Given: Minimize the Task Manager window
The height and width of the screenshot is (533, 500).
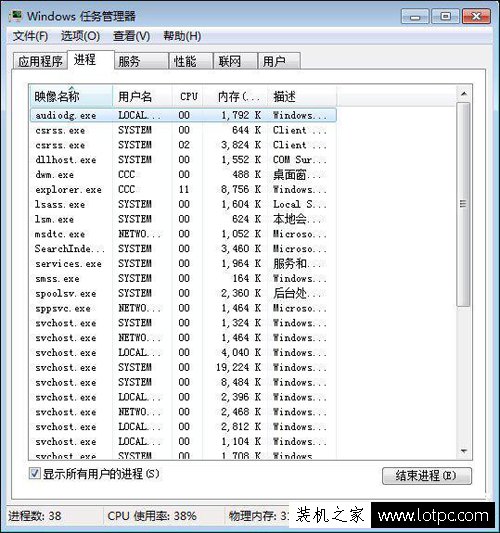Looking at the screenshot, I should point(415,16).
